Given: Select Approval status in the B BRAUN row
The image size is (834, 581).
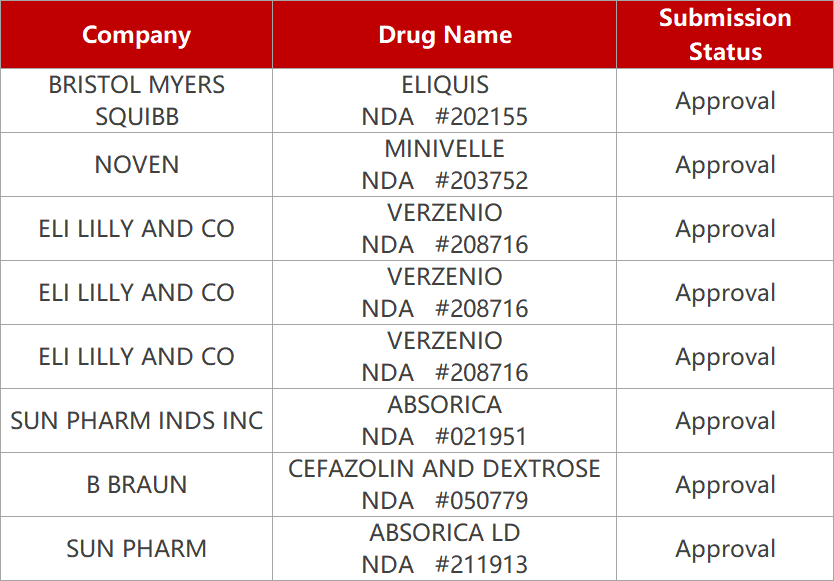Looking at the screenshot, I should pyautogui.click(x=725, y=485).
